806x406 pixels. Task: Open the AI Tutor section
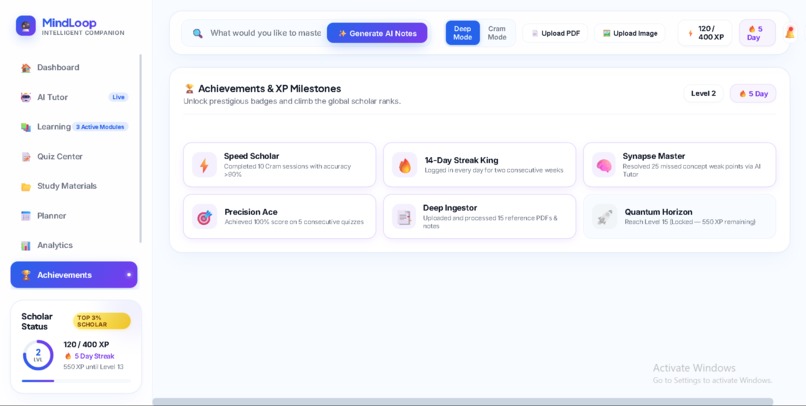74,97
